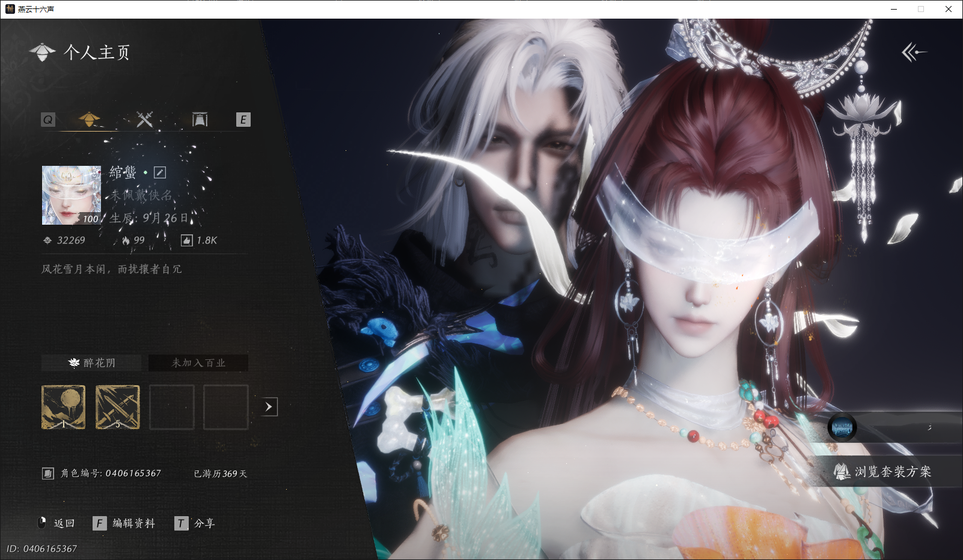This screenshot has height=560, width=963.
Task: Open the character avatar portrait
Action: click(x=72, y=195)
